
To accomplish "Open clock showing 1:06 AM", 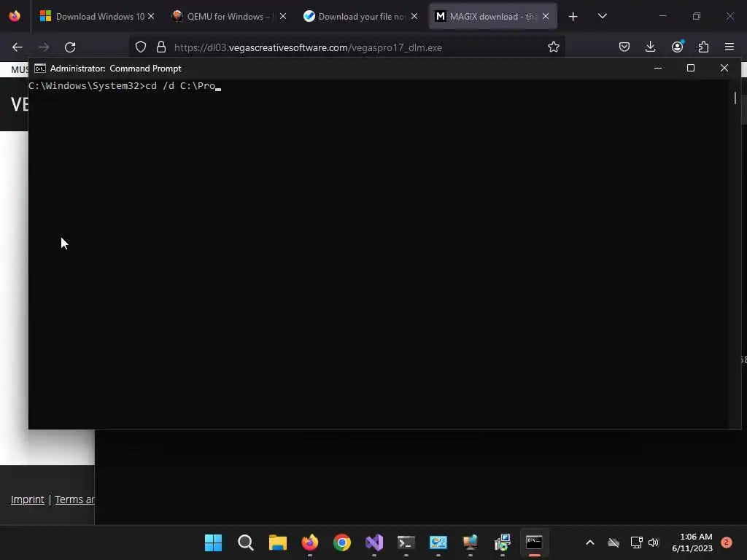I will tap(692, 542).
